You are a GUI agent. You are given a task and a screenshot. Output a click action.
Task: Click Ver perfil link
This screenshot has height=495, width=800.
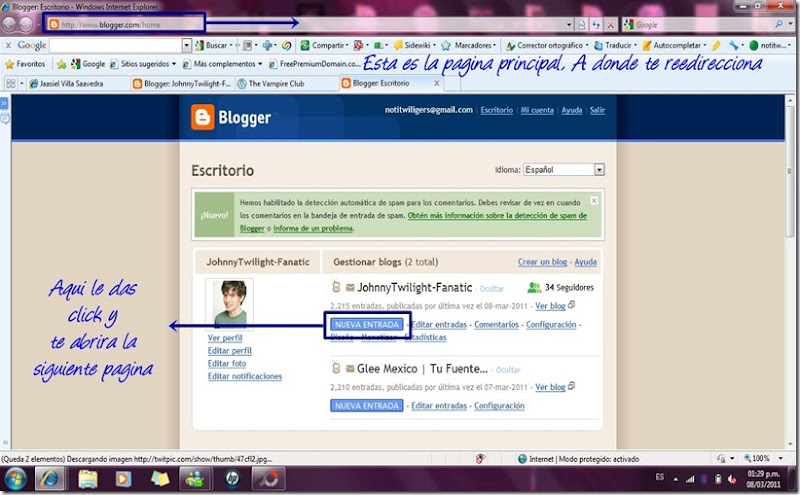point(225,338)
